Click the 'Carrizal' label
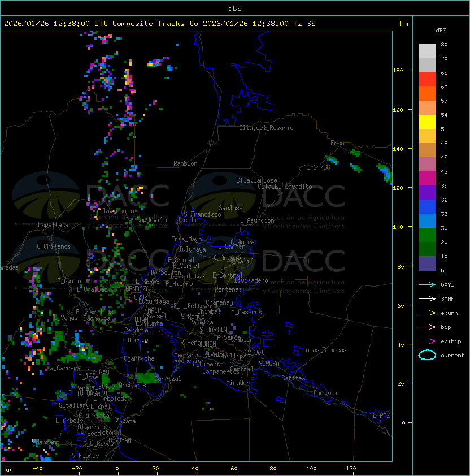 [x=168, y=379]
